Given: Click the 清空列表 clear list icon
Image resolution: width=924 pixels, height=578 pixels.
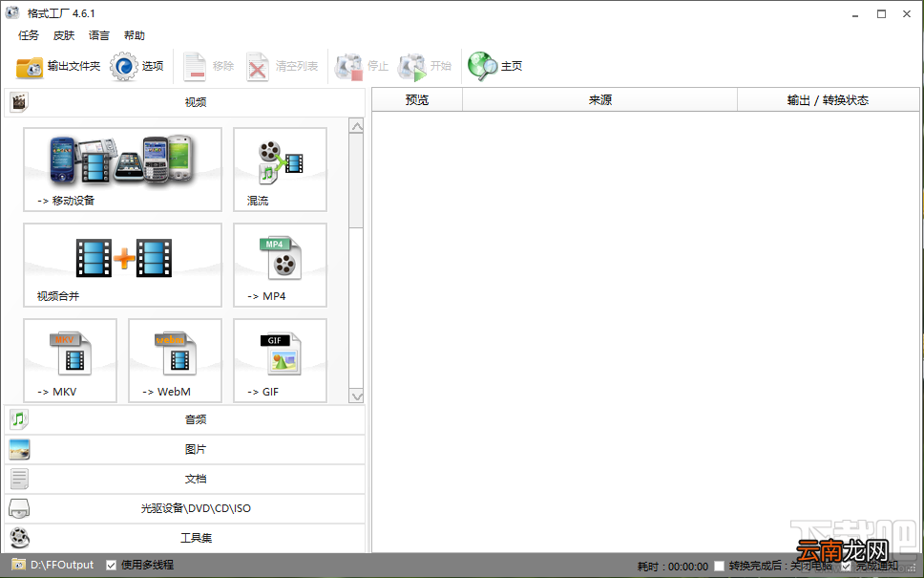Looking at the screenshot, I should (258, 66).
